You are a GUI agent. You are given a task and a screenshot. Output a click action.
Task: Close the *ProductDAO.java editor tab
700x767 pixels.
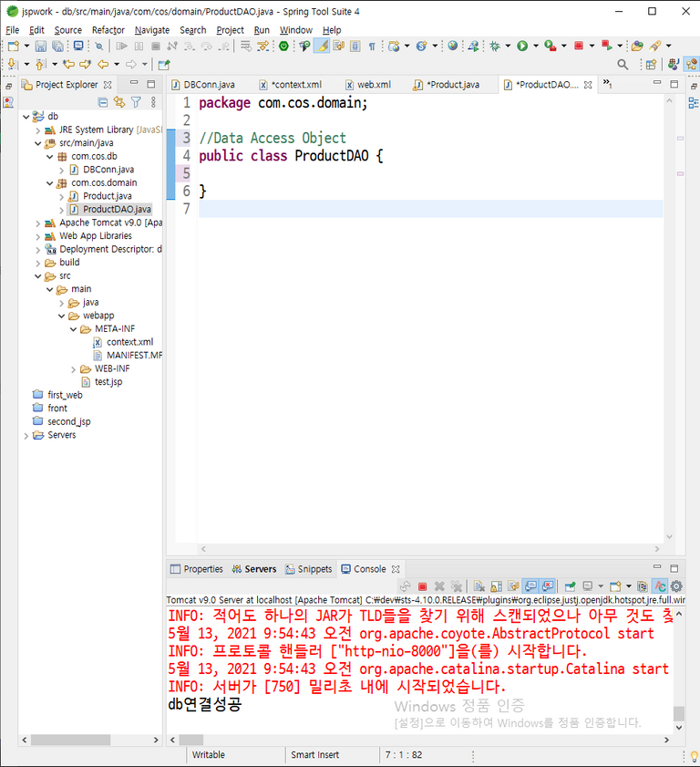pyautogui.click(x=588, y=85)
